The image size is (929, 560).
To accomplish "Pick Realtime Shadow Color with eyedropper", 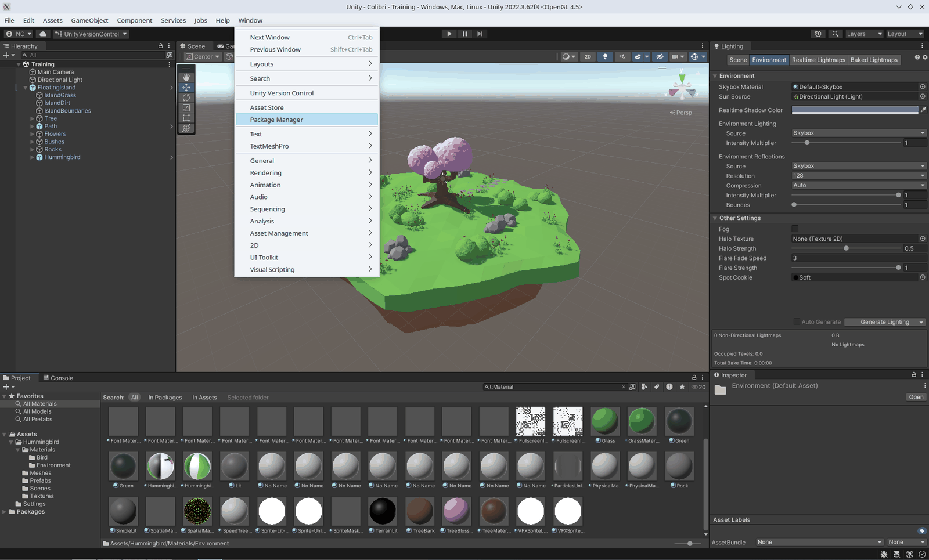I will tap(923, 110).
